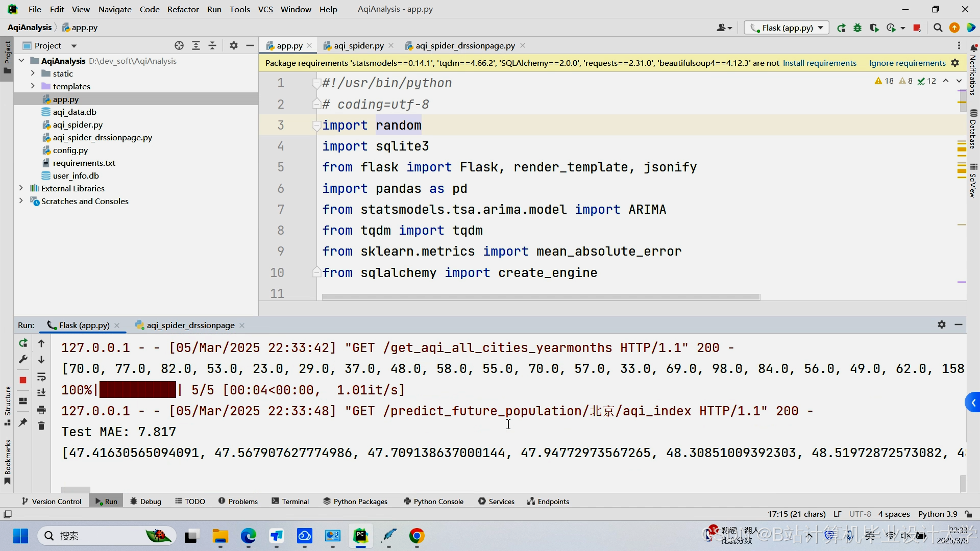980x551 pixels.
Task: Click the Search Everywhere magnifier icon
Action: [x=938, y=28]
